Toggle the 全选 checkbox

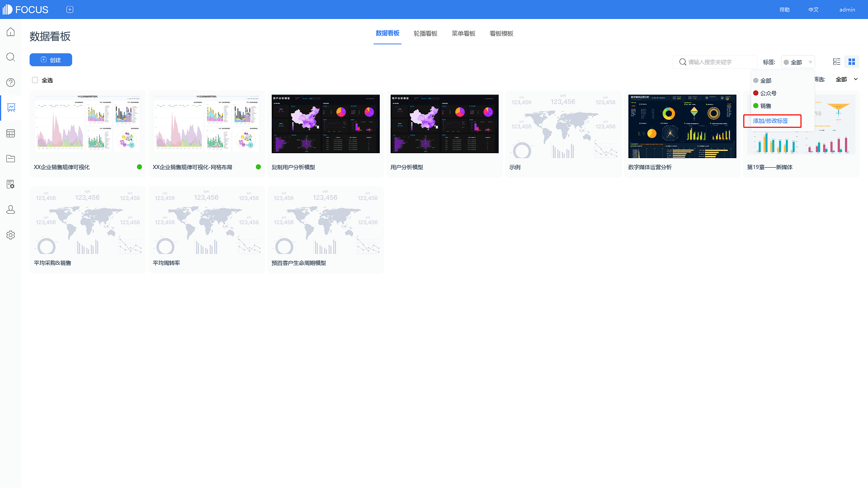[35, 80]
